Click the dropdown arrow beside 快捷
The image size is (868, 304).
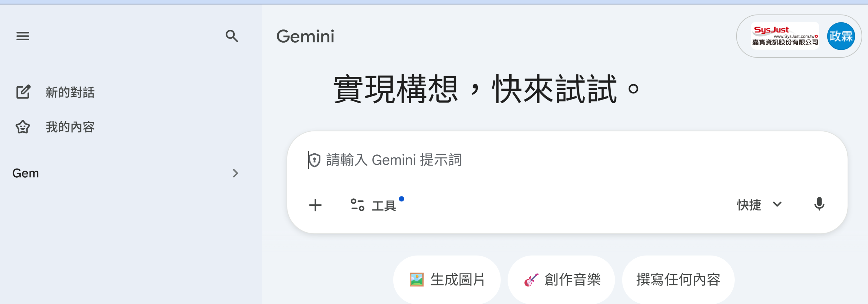[x=777, y=204]
